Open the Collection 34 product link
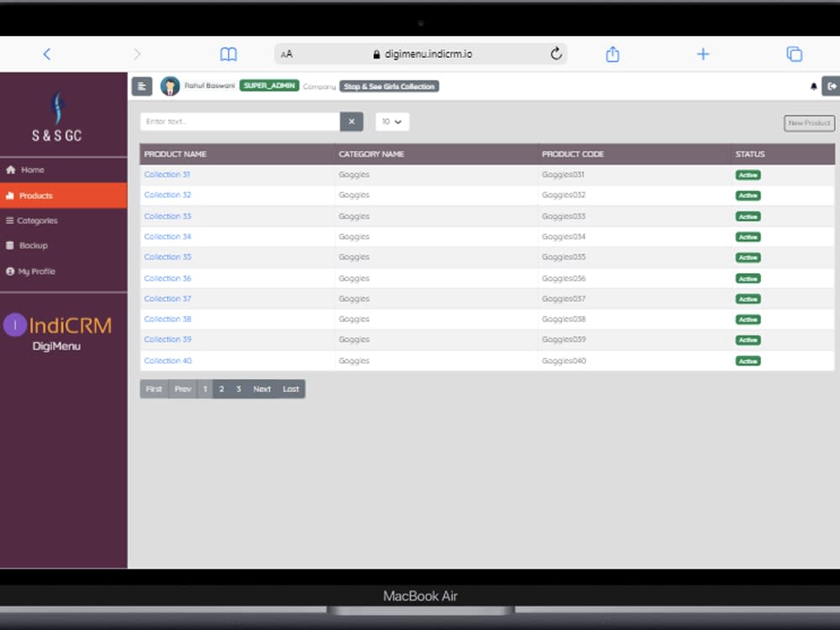The height and width of the screenshot is (630, 840). 165,236
